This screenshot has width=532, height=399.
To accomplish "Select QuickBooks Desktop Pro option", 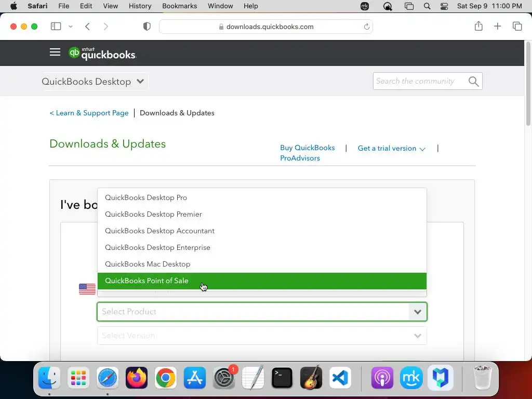I will tap(262, 197).
